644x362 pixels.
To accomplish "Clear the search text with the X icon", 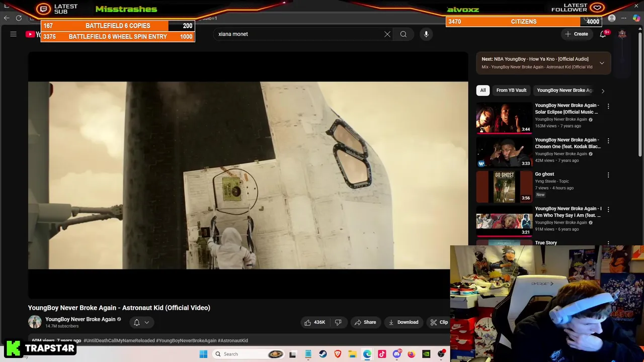I will (387, 34).
